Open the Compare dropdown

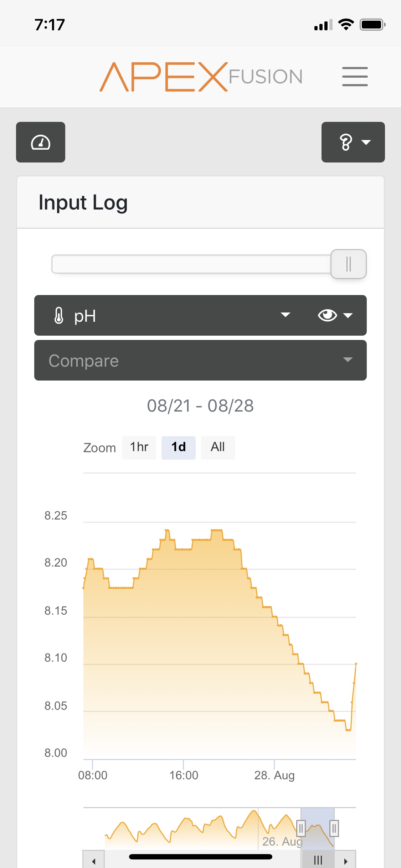pos(200,360)
